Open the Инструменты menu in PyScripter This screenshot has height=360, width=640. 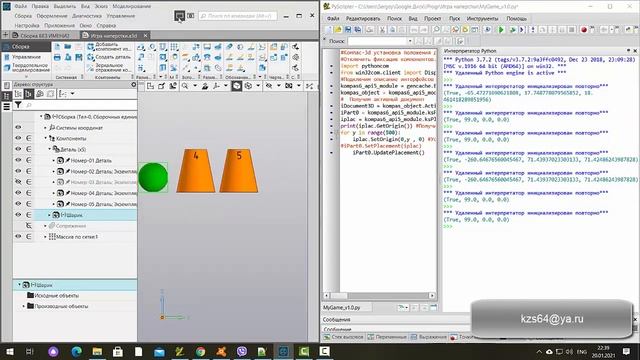482,18
